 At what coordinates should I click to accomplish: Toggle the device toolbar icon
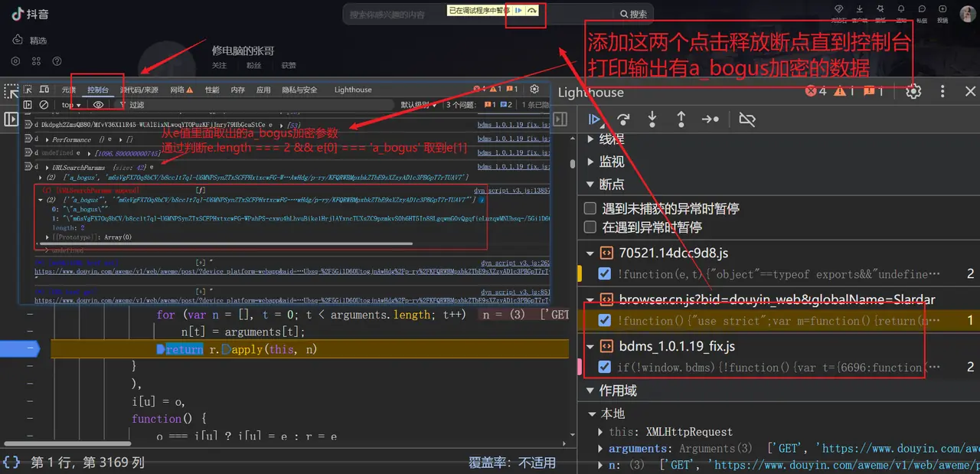pos(44,90)
